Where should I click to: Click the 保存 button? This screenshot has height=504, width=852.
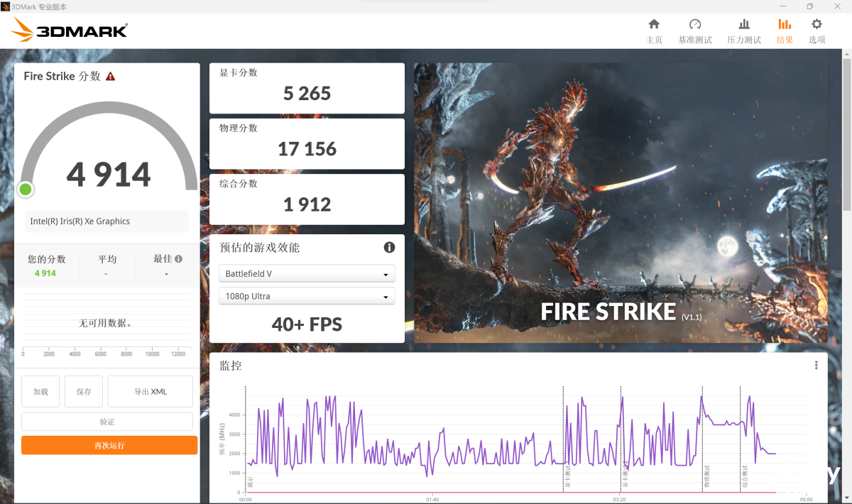click(x=84, y=392)
